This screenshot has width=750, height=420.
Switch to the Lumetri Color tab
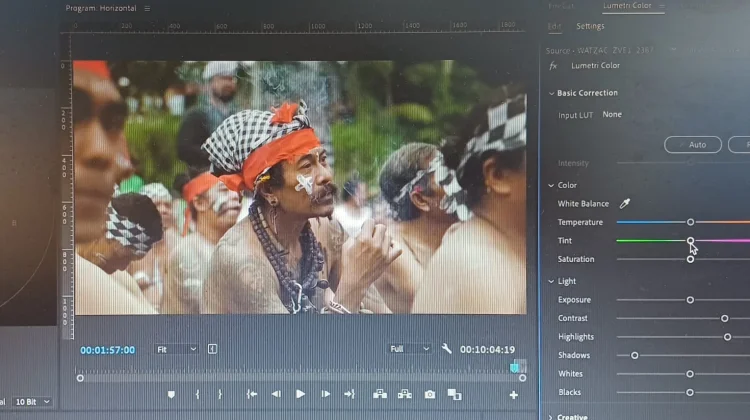(x=627, y=6)
